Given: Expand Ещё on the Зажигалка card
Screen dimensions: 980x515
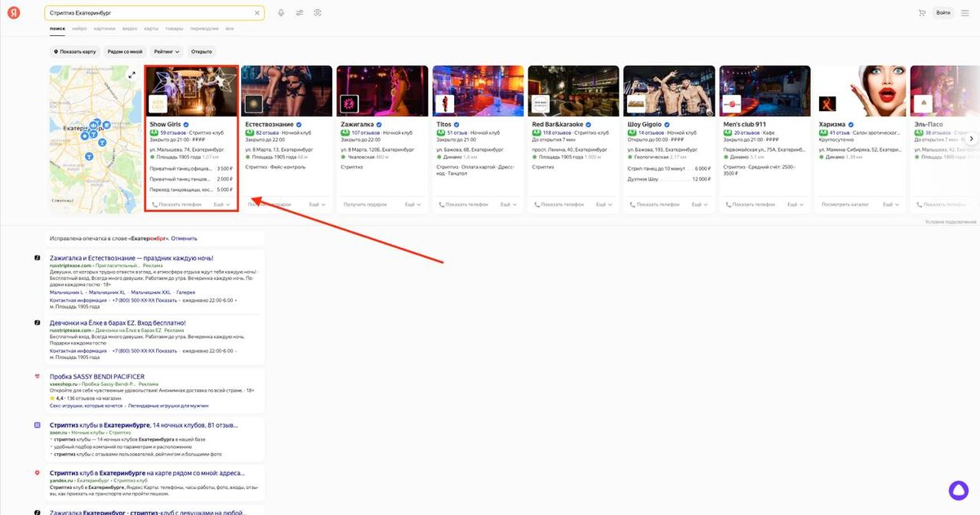Looking at the screenshot, I should tap(413, 204).
